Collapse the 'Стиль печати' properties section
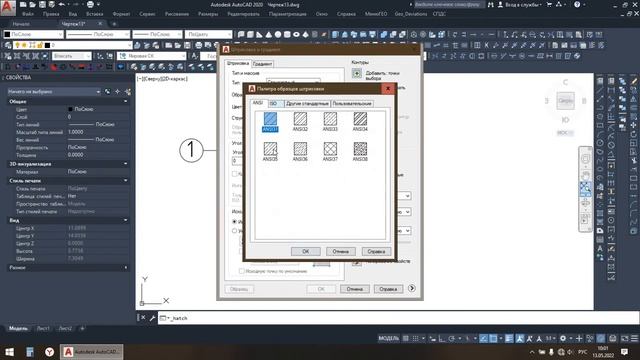This screenshot has width=640, height=360. [126, 180]
